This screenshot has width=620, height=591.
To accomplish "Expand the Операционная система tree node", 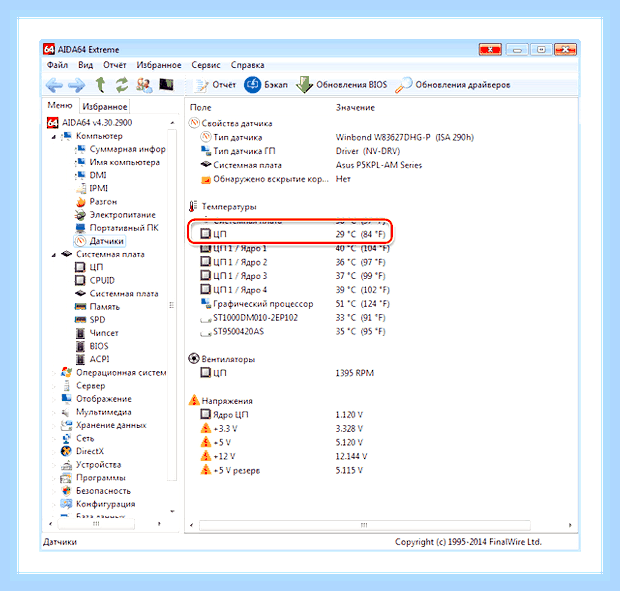I will point(53,372).
